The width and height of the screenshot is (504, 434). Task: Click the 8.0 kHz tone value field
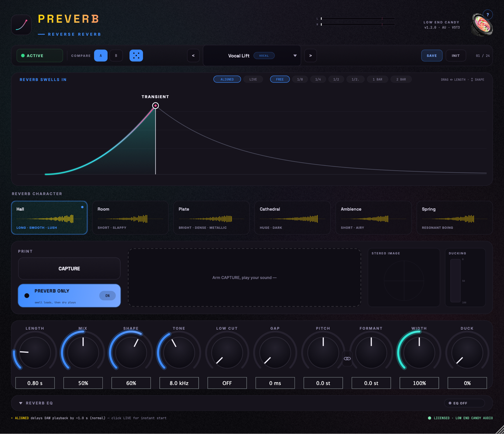coord(179,383)
